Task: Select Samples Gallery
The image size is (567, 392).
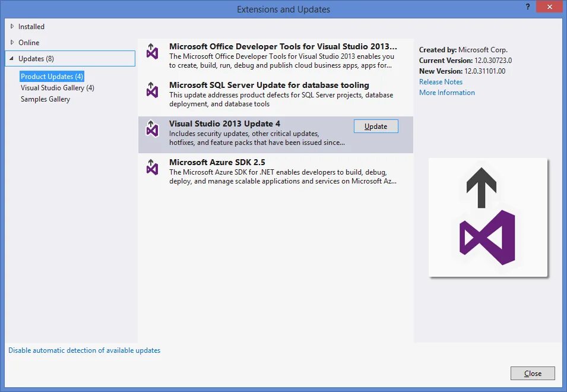Action: [45, 99]
